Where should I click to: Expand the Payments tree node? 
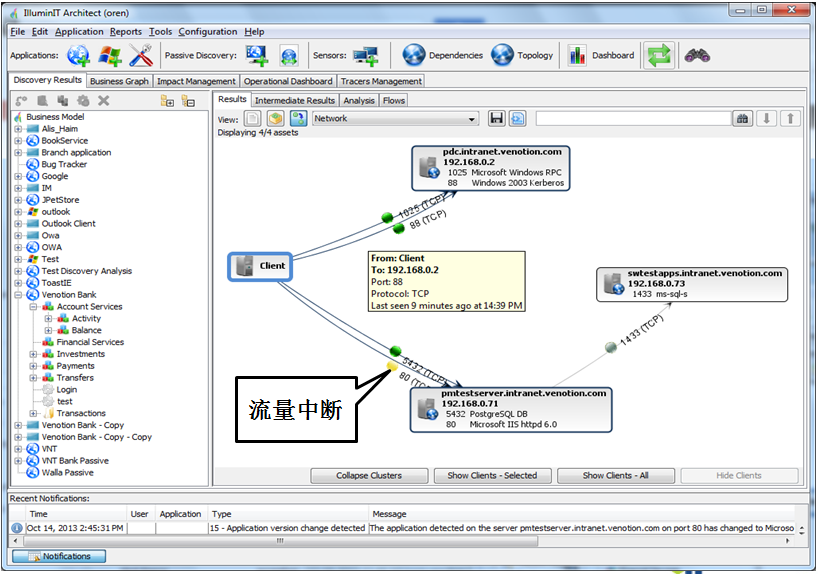[x=34, y=366]
